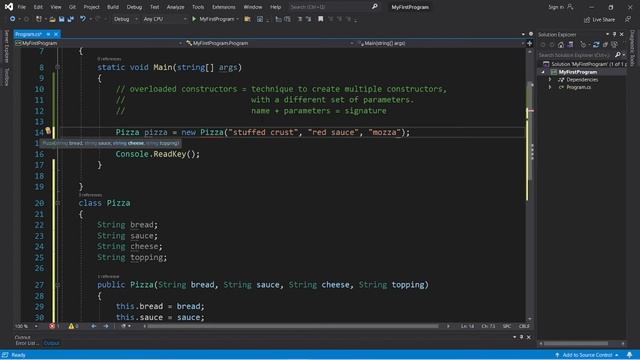Click the Save icon in the toolbar
Image resolution: width=640 pixels, height=360 pixels.
(61, 19)
